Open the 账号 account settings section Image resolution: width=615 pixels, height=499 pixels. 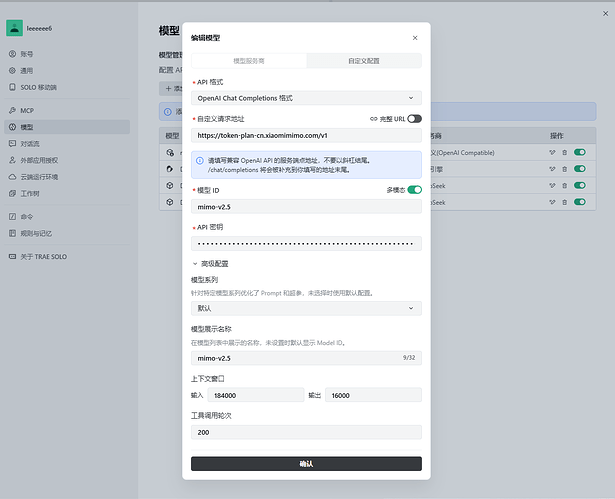coord(67,54)
